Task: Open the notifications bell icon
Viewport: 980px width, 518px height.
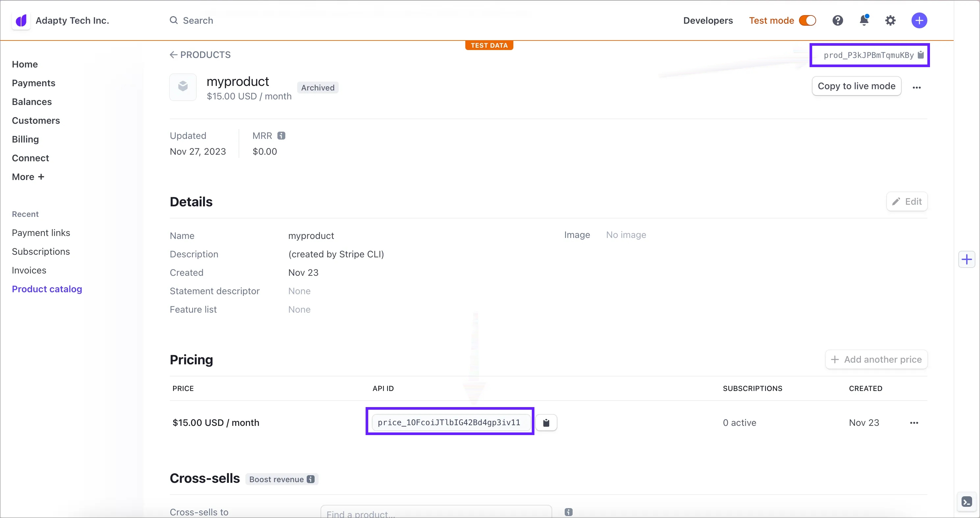Action: coord(864,20)
